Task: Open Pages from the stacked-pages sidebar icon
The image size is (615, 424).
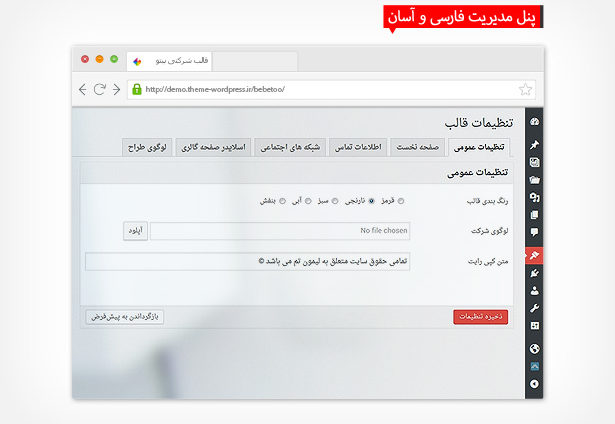Action: click(x=535, y=214)
